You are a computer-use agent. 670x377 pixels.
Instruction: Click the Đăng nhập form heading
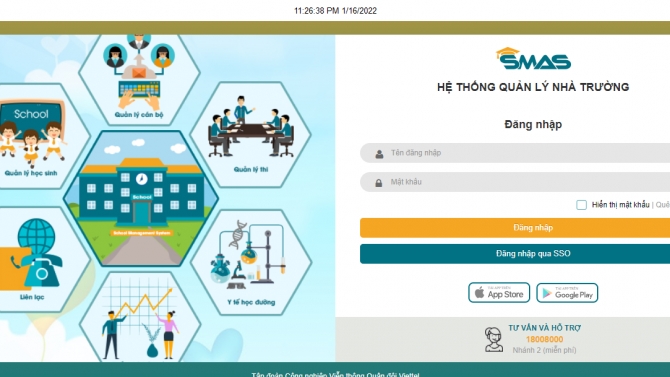click(x=533, y=124)
